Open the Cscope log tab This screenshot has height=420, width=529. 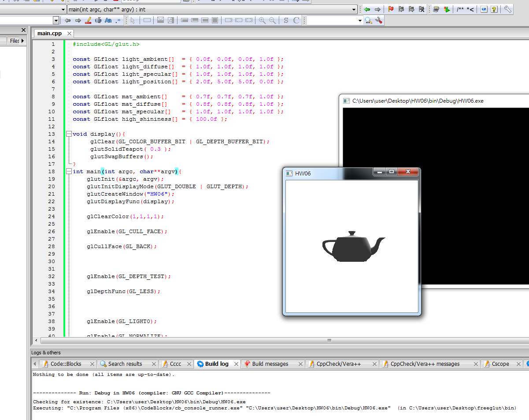[x=500, y=364]
